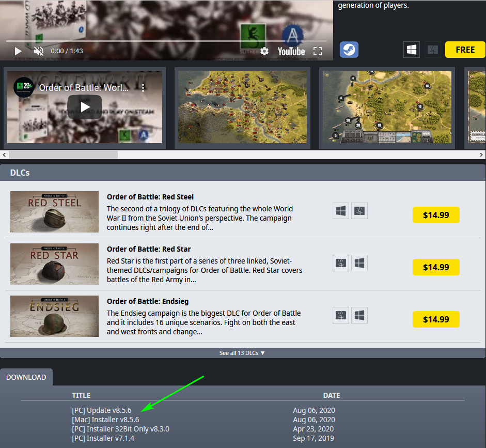Screen dimensions: 486x448
Task: Click the DATE column header
Action: tap(332, 395)
